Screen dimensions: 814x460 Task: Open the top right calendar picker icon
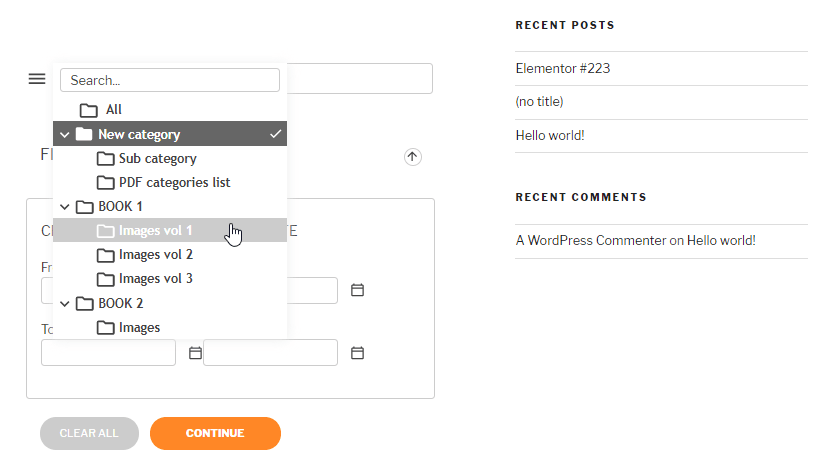357,290
